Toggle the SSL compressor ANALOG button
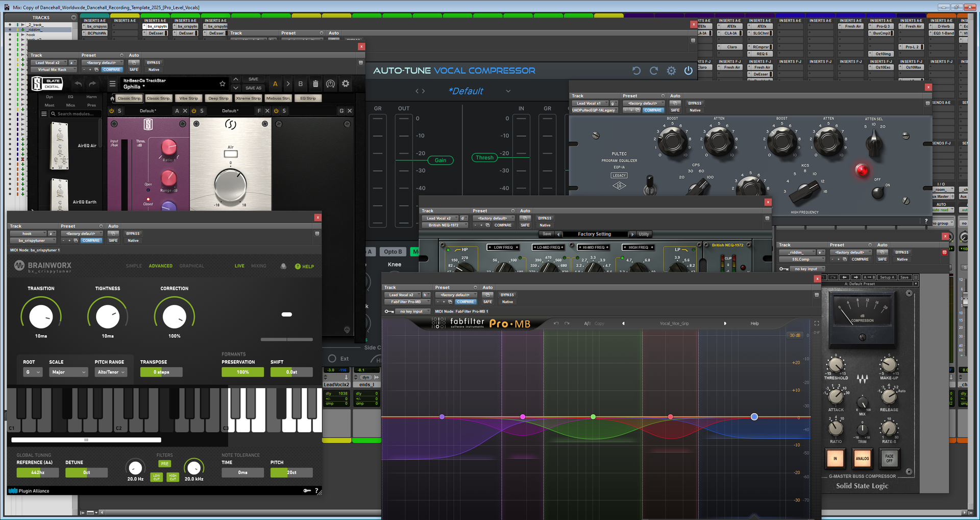Screen dimensions: 980x520 [x=862, y=458]
